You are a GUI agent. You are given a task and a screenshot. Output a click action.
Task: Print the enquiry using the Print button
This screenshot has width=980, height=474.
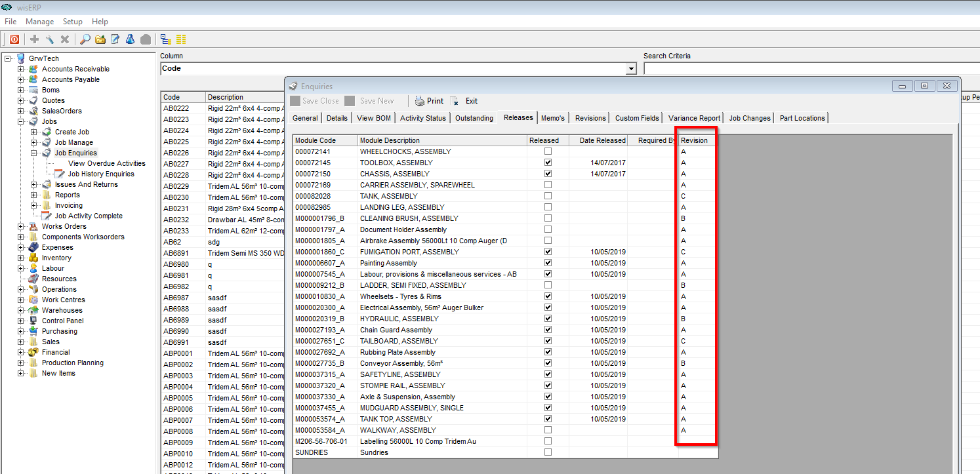(x=429, y=101)
